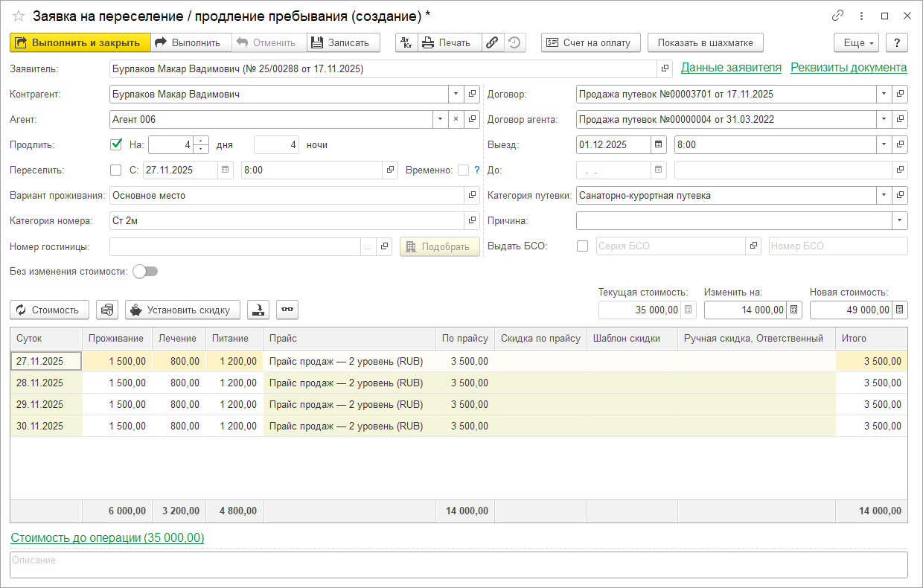The height and width of the screenshot is (588, 923).
Task: Expand the Категория путевки dropdown
Action: click(883, 196)
